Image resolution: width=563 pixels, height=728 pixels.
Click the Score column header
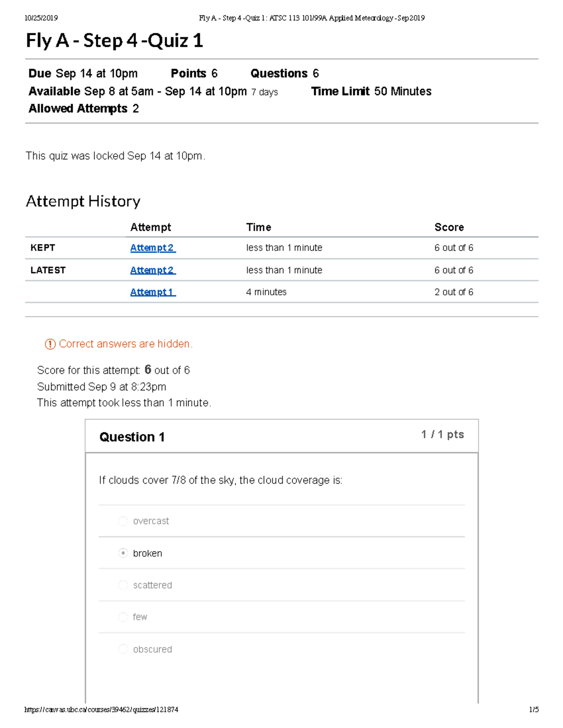tap(449, 227)
